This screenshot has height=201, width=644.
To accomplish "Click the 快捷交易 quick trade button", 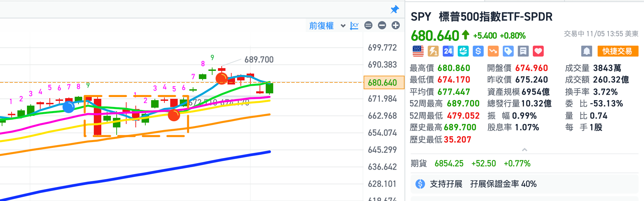I will pyautogui.click(x=618, y=51).
